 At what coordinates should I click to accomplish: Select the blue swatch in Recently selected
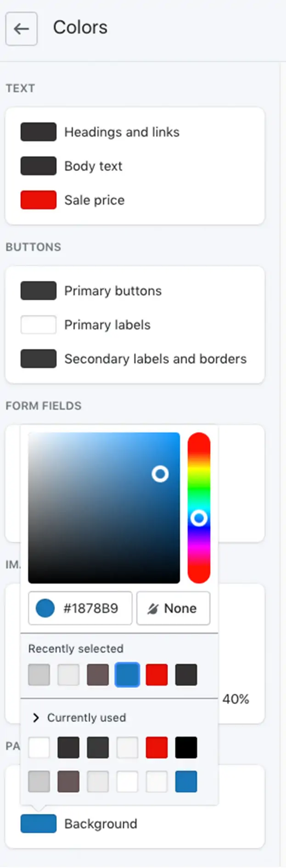(x=127, y=675)
